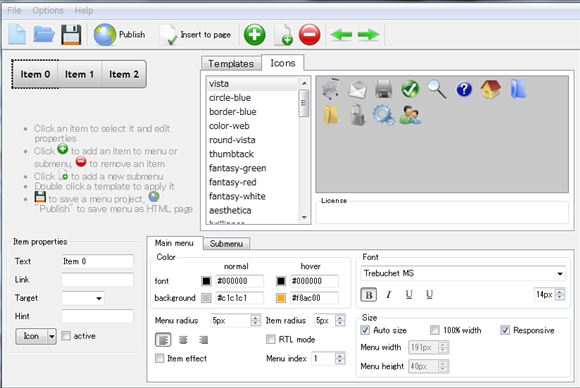Screen dimensions: 580x388
Task: Open the Submenu tab
Action: pos(226,244)
